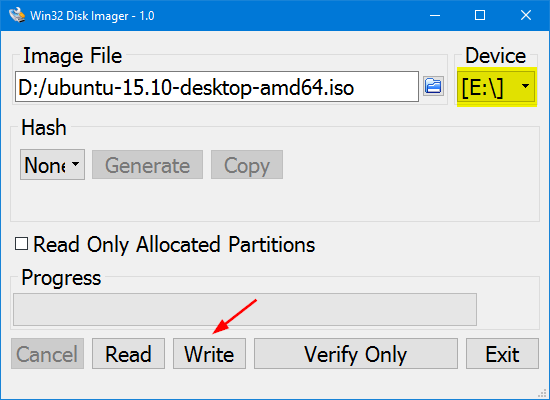Open the Device drive dropdown showing E:\
The height and width of the screenshot is (400, 550).
coord(496,87)
